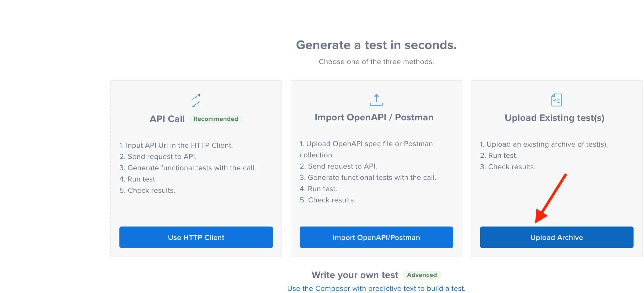Select the "Generate a test in seconds." heading
644x293 pixels.
[376, 45]
